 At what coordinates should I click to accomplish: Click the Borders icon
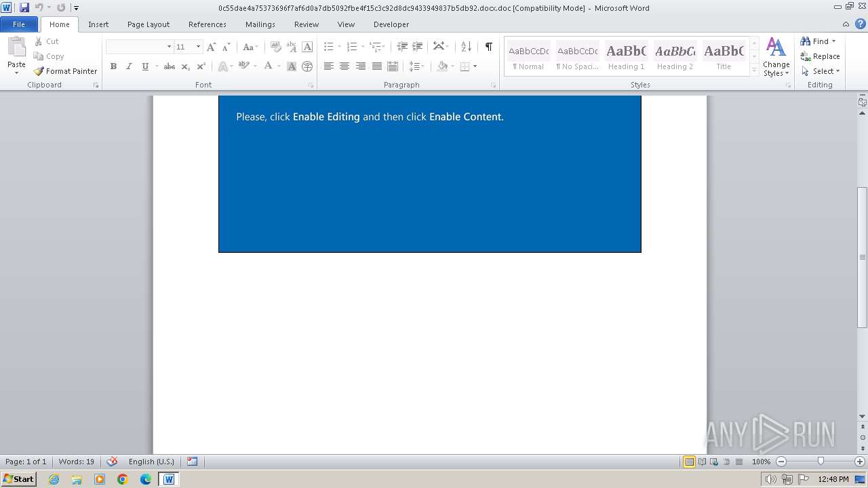pos(465,66)
